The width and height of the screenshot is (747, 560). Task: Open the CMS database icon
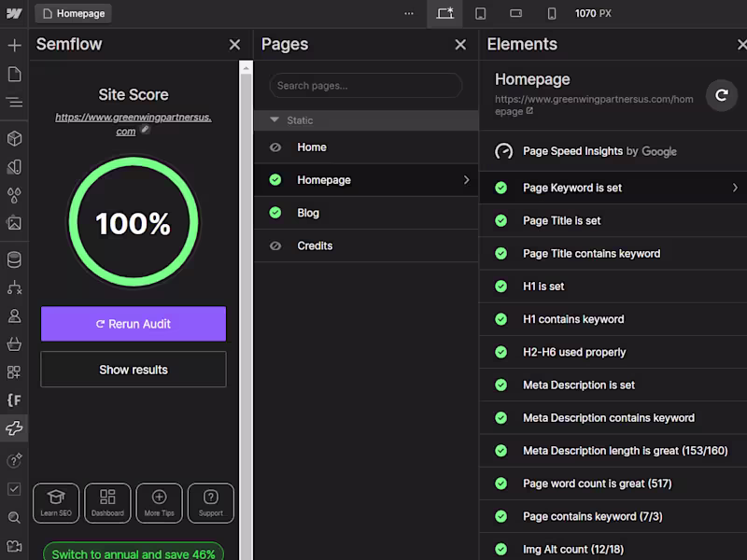pos(14,259)
